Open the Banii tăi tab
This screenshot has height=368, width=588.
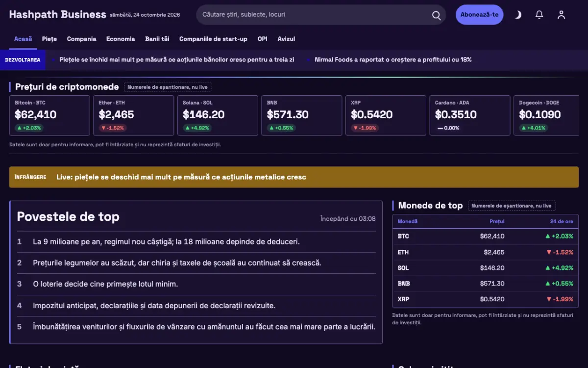[x=157, y=39]
